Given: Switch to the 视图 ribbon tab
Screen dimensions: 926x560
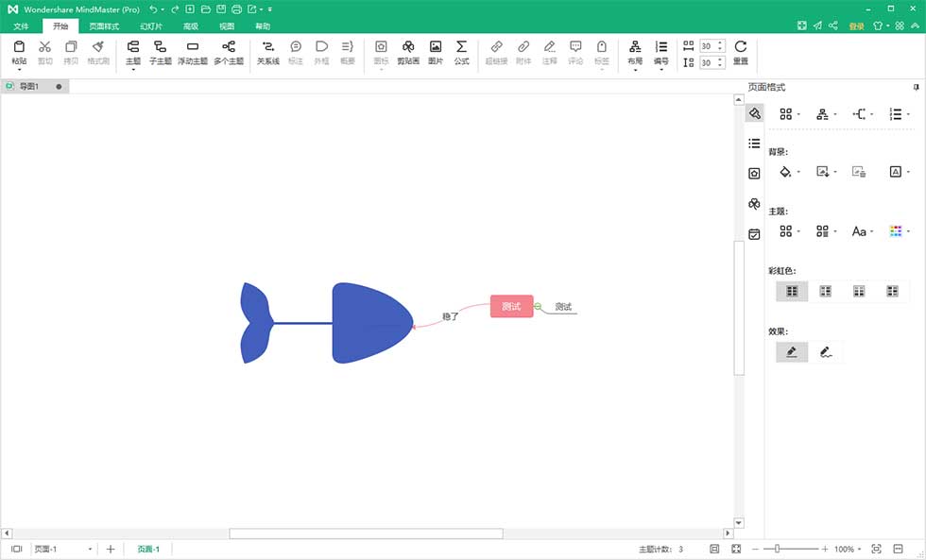Looking at the screenshot, I should point(227,25).
